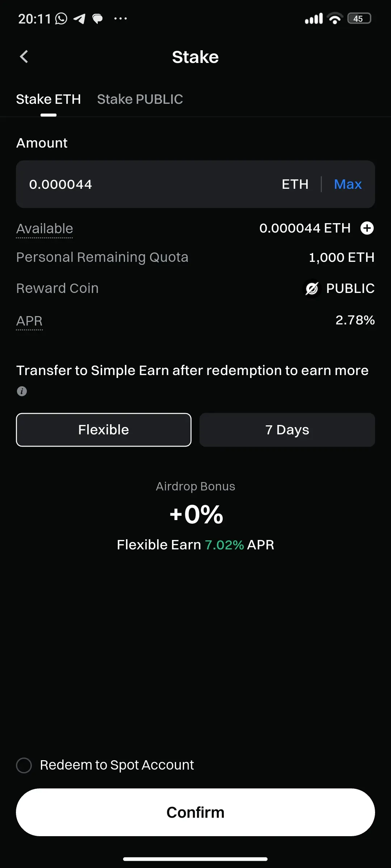Switch to Stake PUBLIC tab
391x868 pixels.
[140, 99]
